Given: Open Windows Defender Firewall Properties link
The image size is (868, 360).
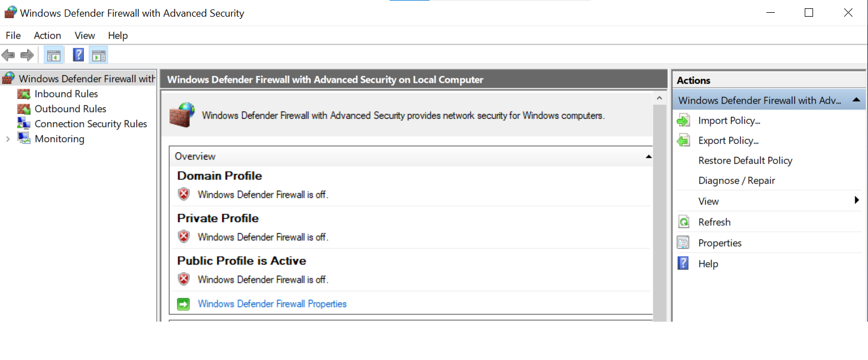Looking at the screenshot, I should coord(272,304).
